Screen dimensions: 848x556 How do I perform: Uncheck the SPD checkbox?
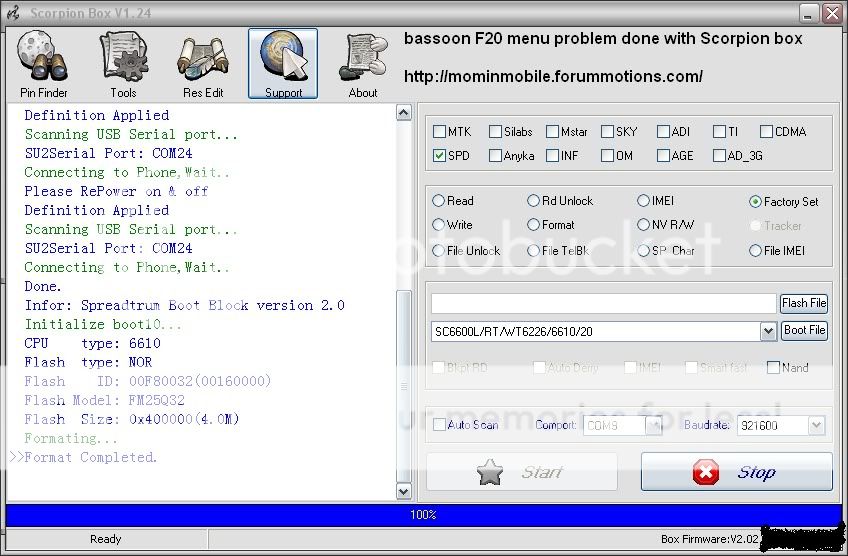[x=439, y=156]
